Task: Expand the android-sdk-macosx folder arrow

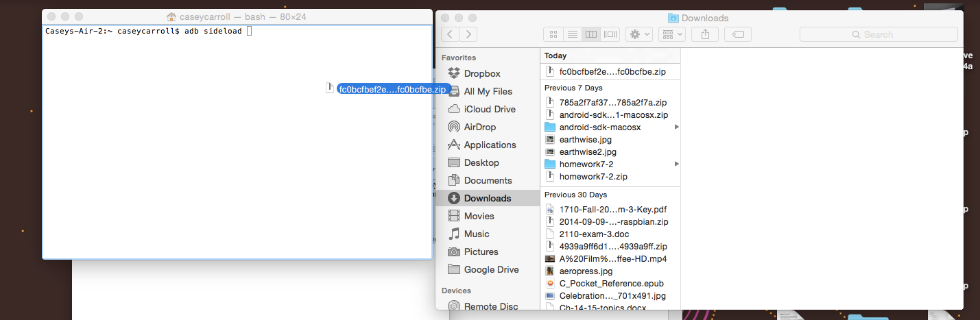Action: tap(676, 127)
